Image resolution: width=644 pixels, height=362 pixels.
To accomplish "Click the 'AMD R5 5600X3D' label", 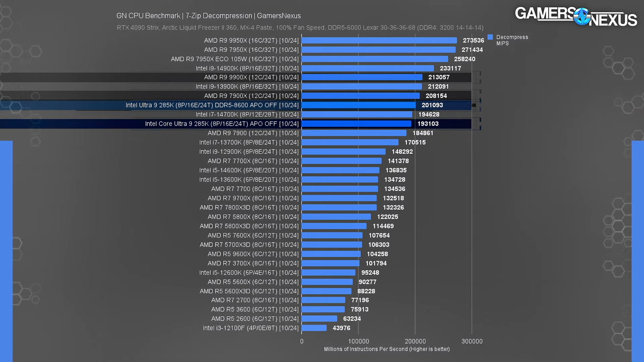I will pyautogui.click(x=249, y=291).
